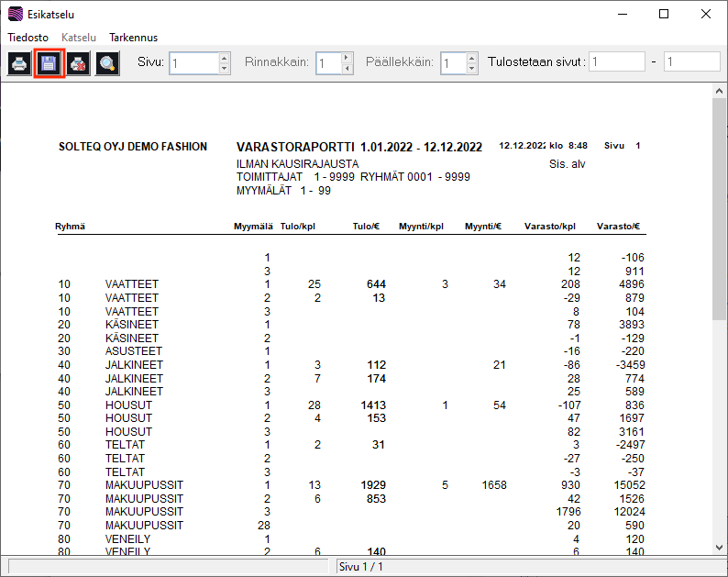Click up arrow of Rinnakkain spinner
The height and width of the screenshot is (577, 728).
[346, 58]
